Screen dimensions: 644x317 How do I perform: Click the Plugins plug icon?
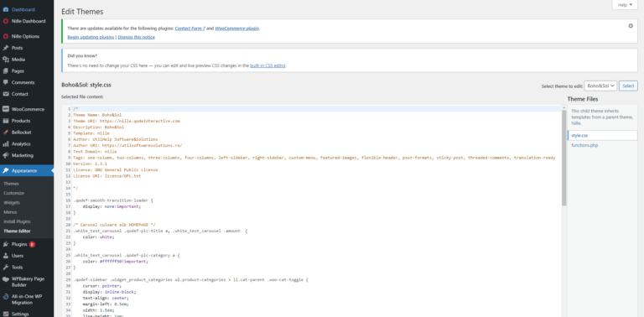coord(6,244)
